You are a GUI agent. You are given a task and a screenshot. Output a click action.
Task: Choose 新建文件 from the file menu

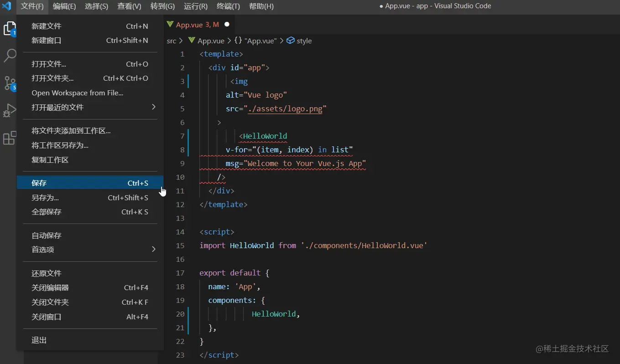(90, 26)
